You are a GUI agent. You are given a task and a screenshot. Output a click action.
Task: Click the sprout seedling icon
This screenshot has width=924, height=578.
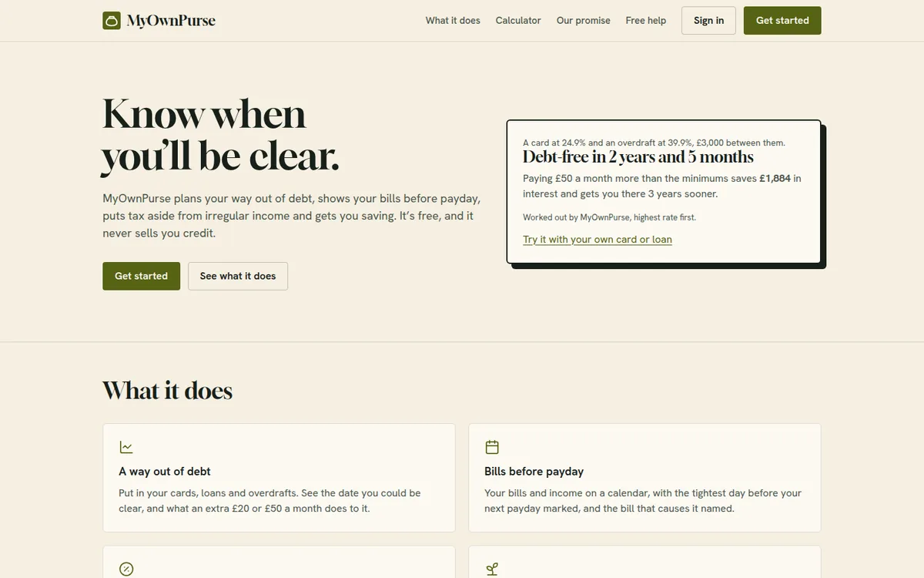(x=492, y=569)
